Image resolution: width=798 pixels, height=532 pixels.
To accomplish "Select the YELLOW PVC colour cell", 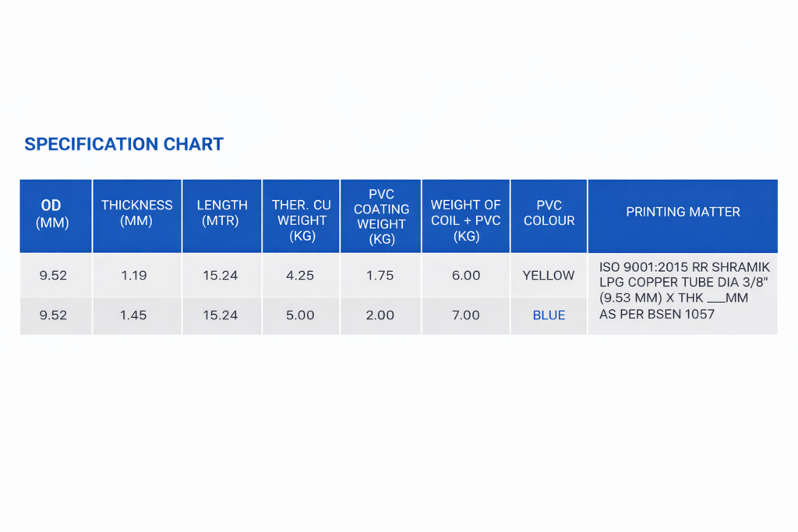I will coord(549,276).
